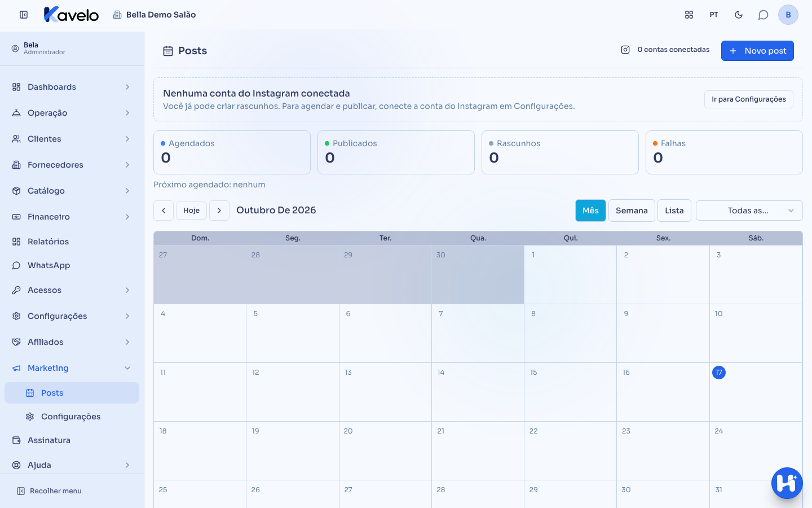
Task: Click Bella Demo Salão workspace name
Action: [155, 15]
